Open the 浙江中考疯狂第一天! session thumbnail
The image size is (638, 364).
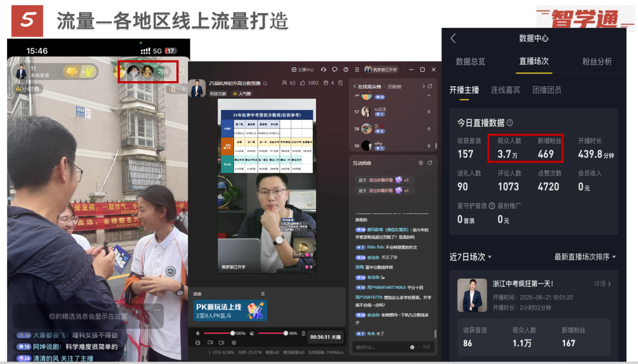(472, 295)
